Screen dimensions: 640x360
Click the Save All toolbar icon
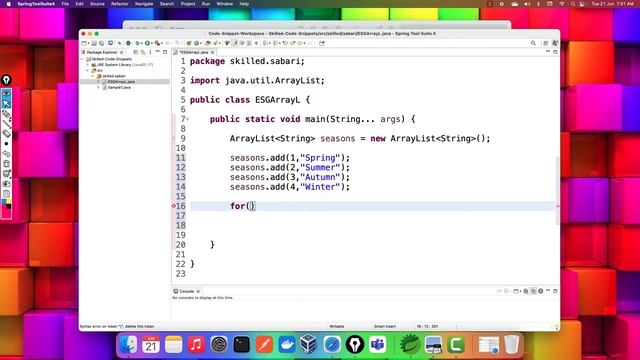coord(101,43)
